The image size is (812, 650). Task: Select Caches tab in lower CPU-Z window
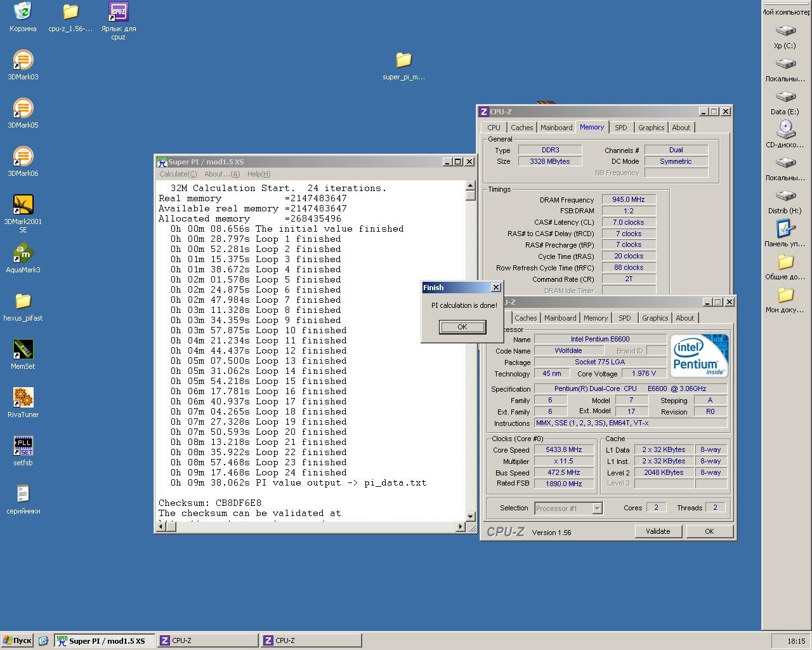point(526,318)
